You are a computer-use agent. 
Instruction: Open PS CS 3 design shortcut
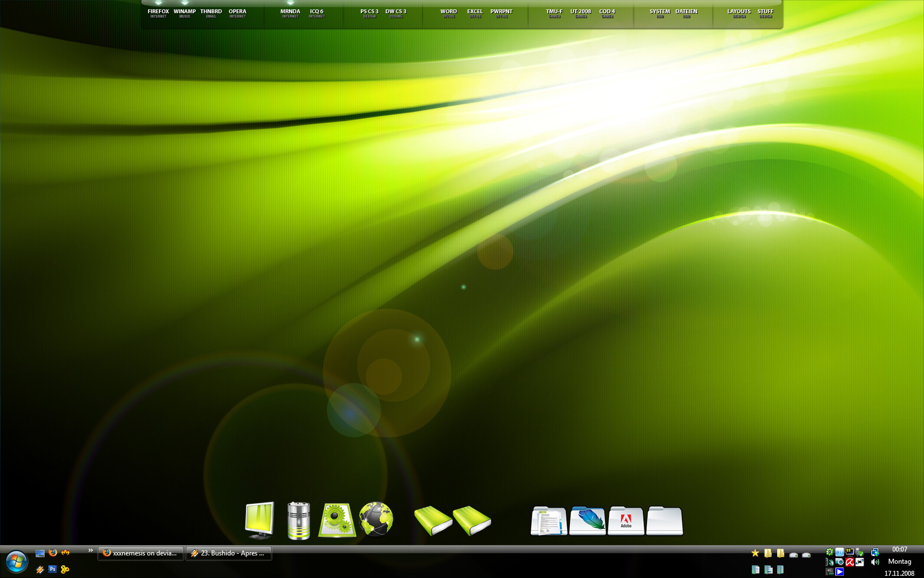370,13
